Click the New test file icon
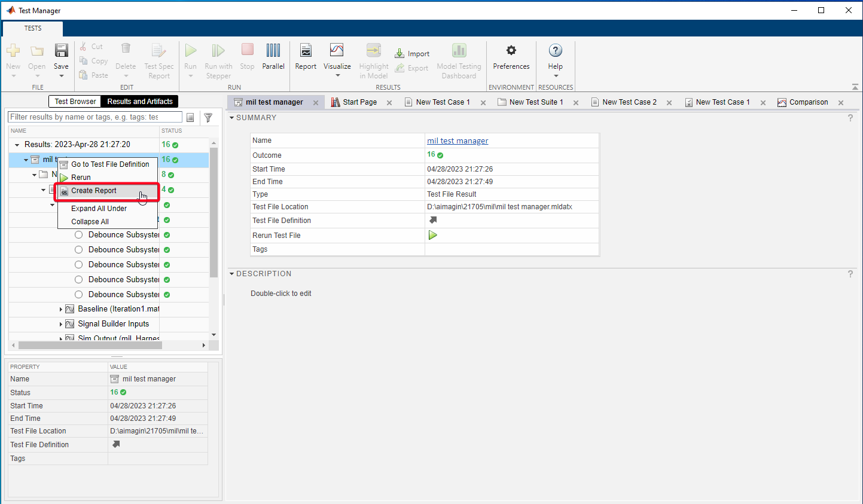Screen dimensions: 863x504 [13, 51]
